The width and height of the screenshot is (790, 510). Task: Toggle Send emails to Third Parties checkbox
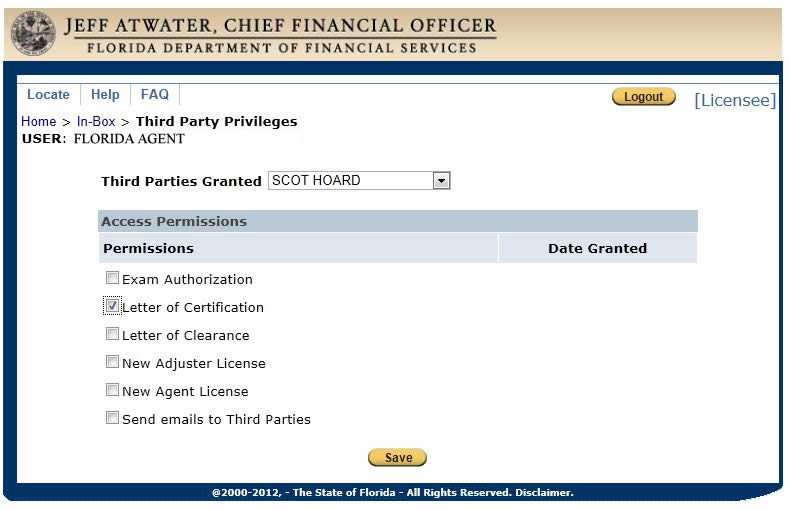click(x=112, y=418)
